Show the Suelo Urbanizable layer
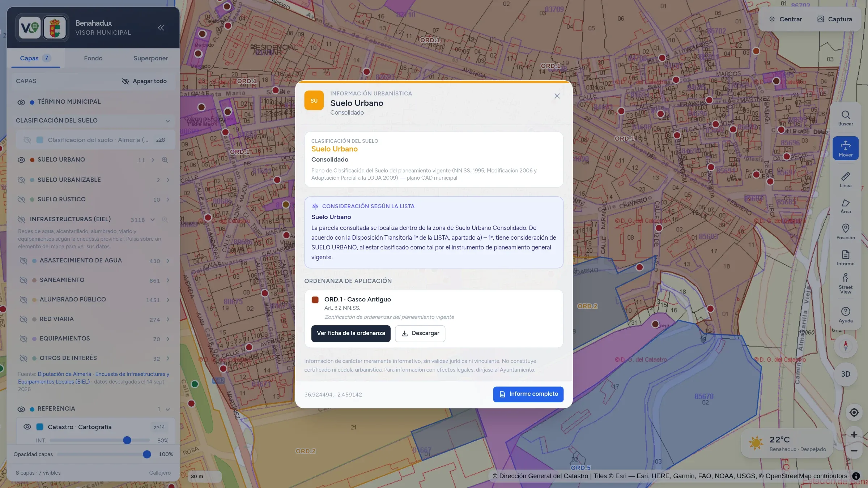This screenshot has width=868, height=488. [21, 180]
